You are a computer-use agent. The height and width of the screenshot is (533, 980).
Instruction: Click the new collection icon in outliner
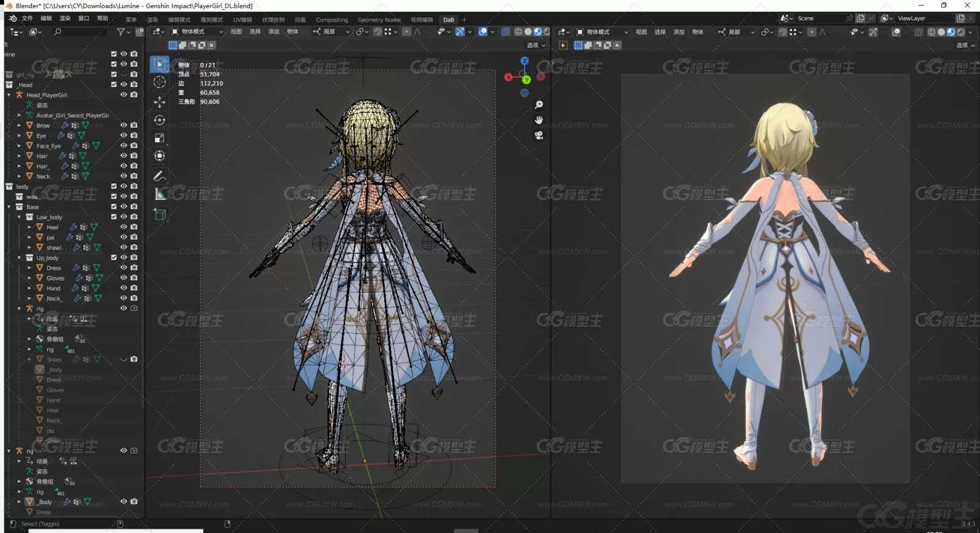[140, 32]
